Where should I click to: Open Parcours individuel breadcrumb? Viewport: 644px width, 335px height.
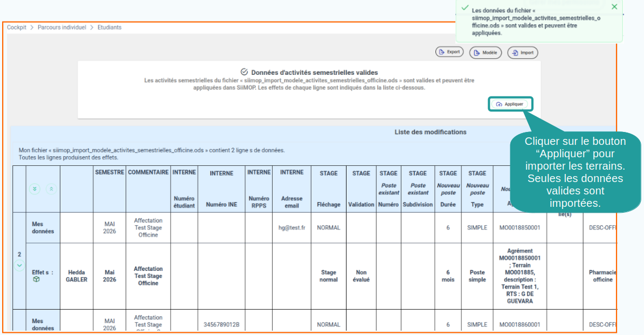pos(62,27)
